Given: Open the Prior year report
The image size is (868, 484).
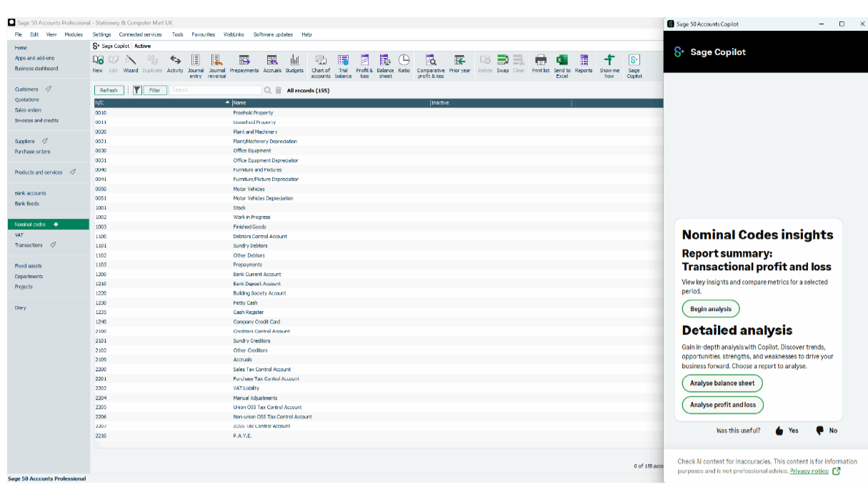Looking at the screenshot, I should (x=460, y=63).
